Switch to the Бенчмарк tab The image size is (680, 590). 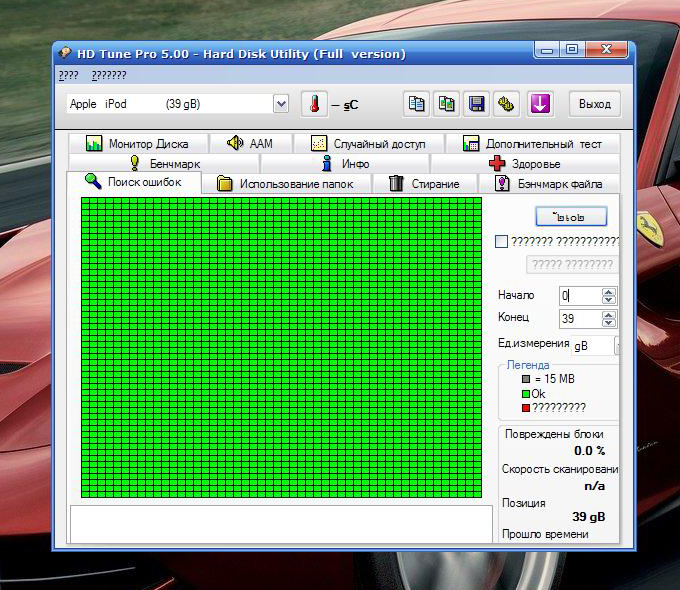[164, 164]
